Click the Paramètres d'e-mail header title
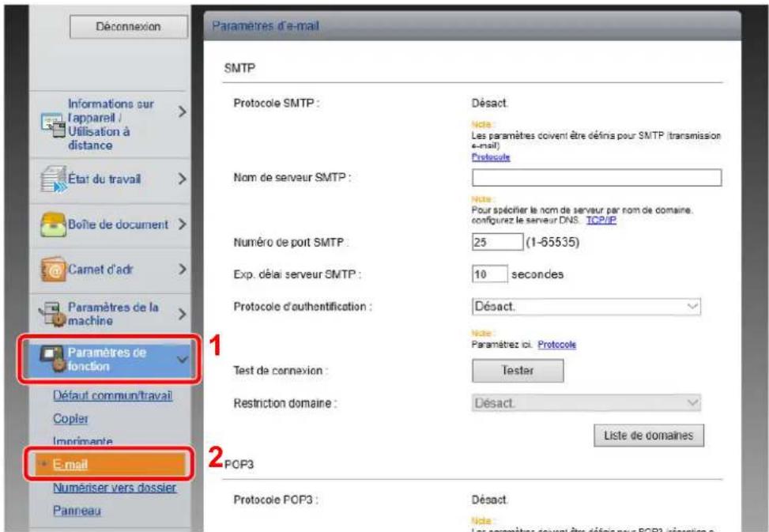This screenshot has height=532, width=769. pyautogui.click(x=266, y=25)
